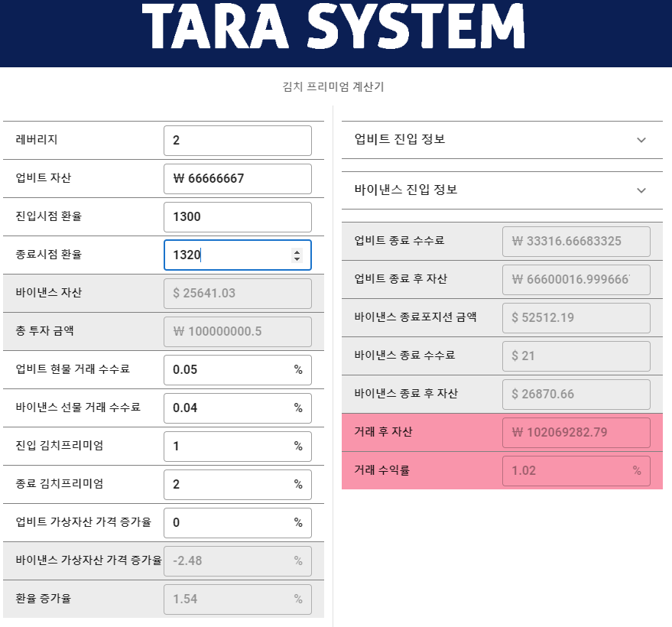672x627 pixels.
Task: Click the 업비트 자산 input field
Action: pos(238,179)
